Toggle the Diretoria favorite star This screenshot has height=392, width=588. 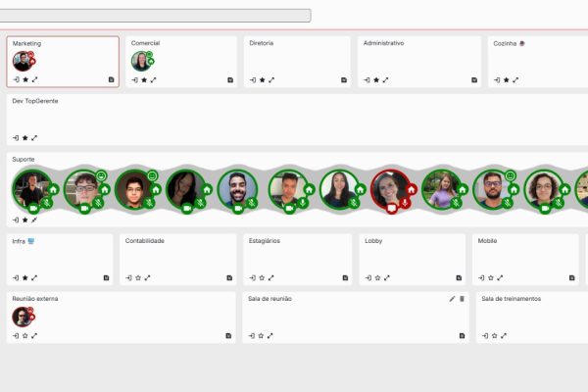[262, 80]
